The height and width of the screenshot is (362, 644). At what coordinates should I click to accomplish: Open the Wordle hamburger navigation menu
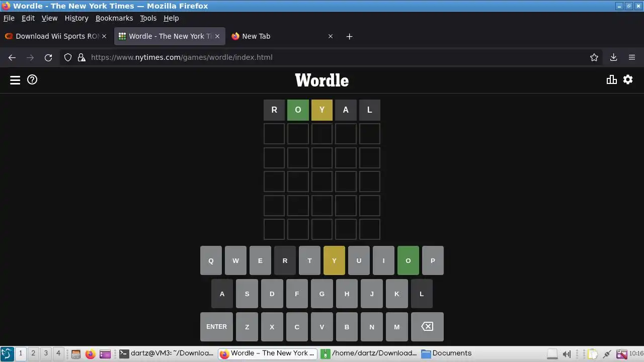tap(15, 80)
